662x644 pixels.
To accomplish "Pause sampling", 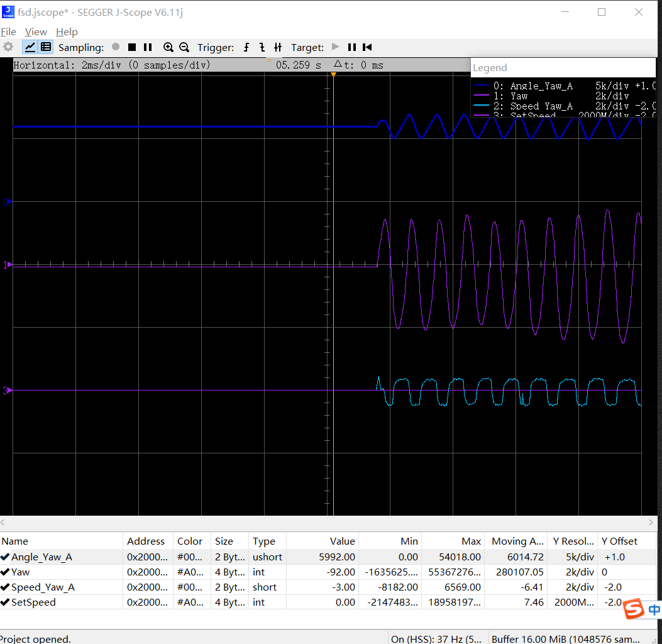I will pyautogui.click(x=148, y=47).
